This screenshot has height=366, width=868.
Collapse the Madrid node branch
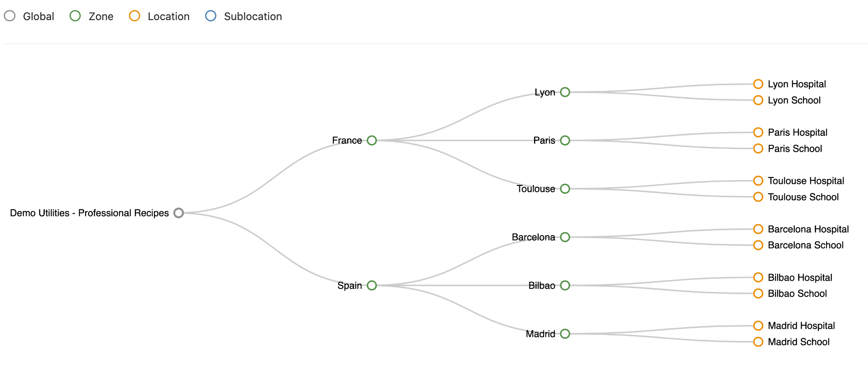click(565, 334)
